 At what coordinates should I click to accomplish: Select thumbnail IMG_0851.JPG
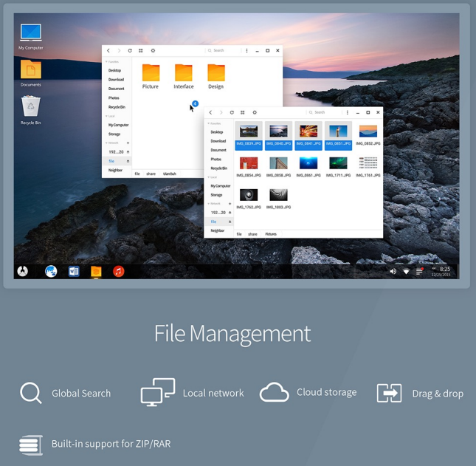338,135
